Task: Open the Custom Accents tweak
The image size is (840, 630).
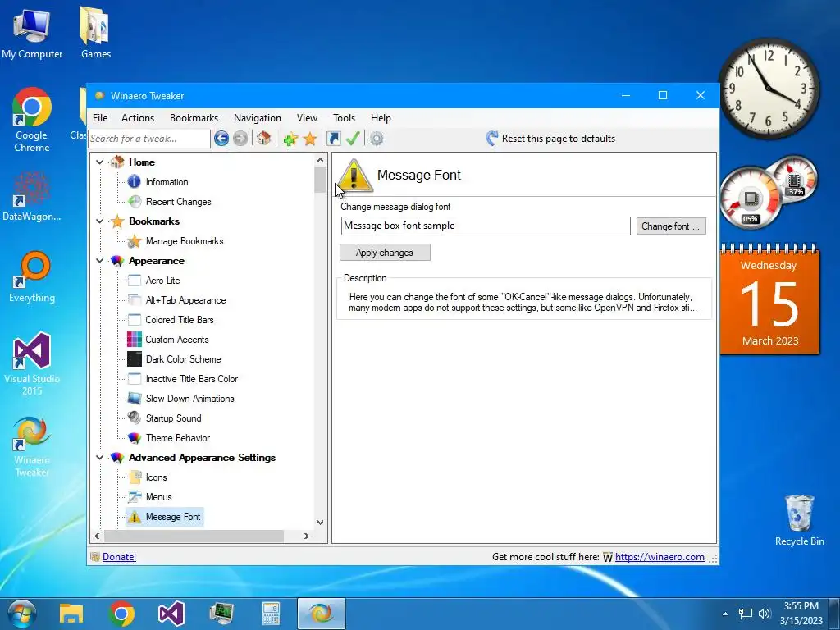Action: click(x=177, y=340)
